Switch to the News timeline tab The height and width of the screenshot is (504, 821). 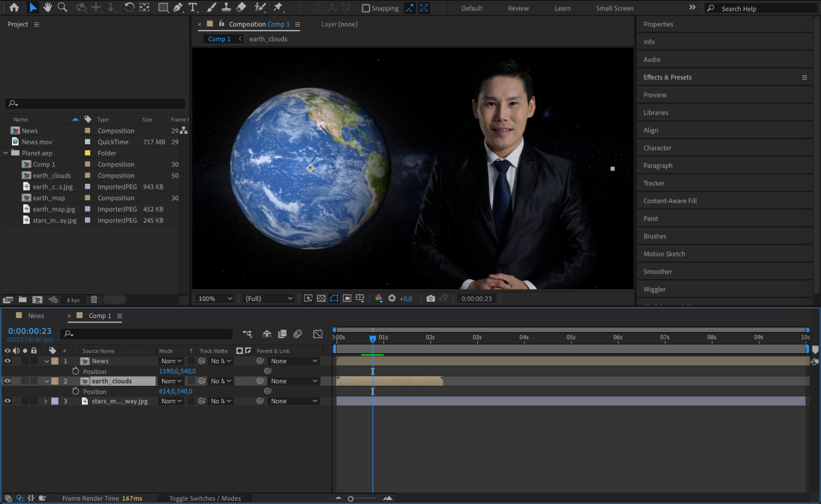click(36, 316)
